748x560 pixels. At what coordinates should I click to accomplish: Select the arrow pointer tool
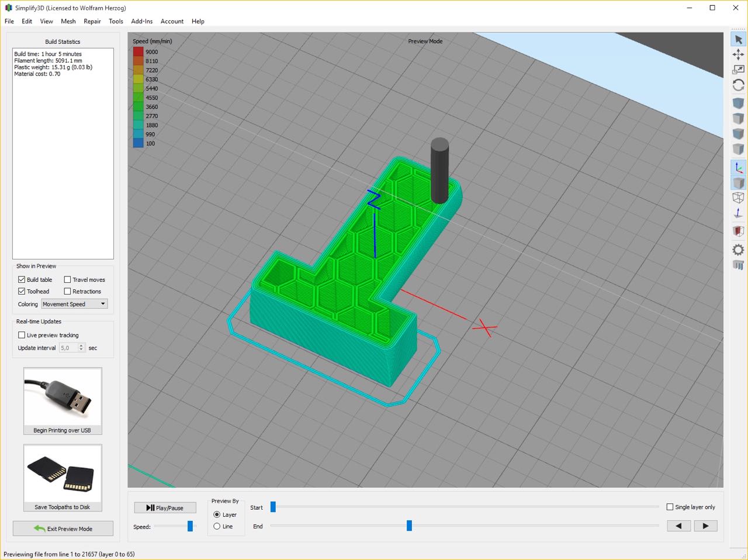(x=738, y=39)
